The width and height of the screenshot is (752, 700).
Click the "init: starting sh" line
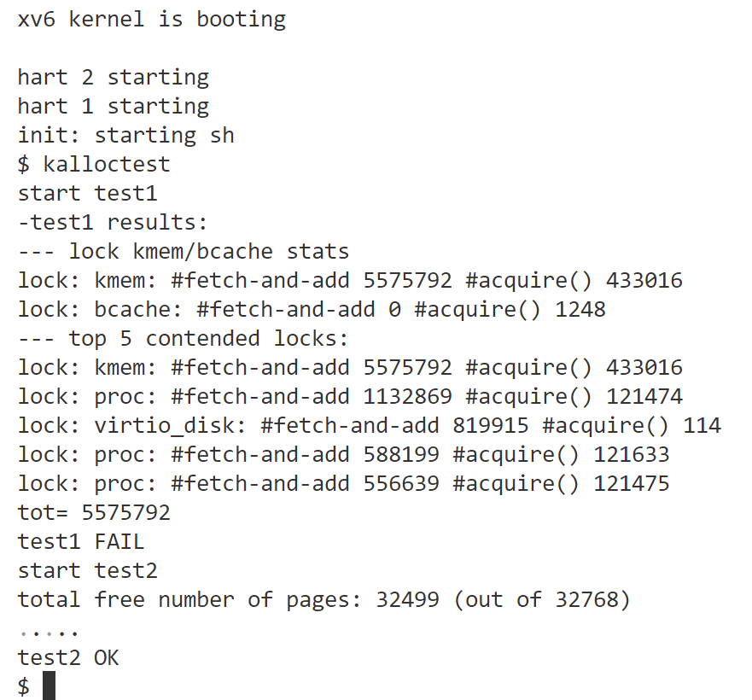tap(125, 135)
